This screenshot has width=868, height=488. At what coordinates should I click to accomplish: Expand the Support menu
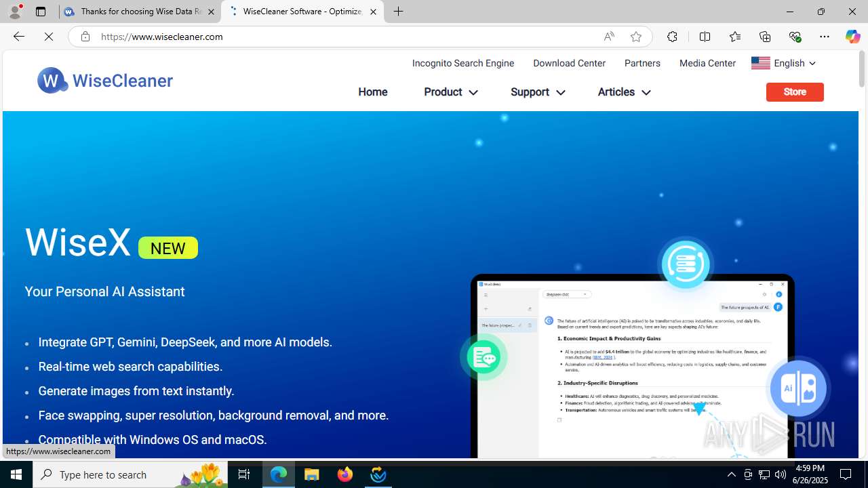[x=537, y=92]
